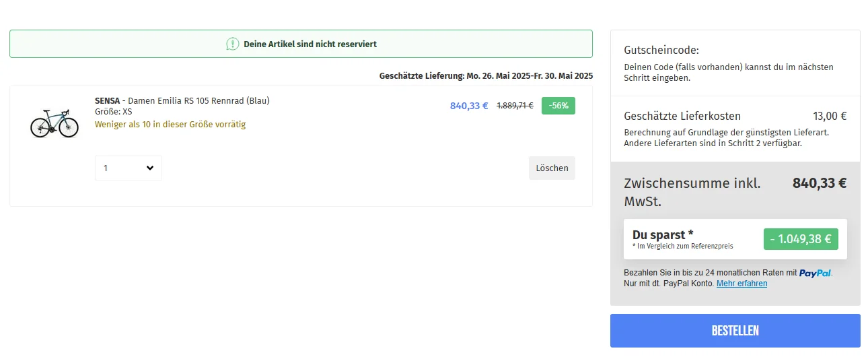Click the Gutscheincode heading
The width and height of the screenshot is (868, 361).
(x=661, y=51)
